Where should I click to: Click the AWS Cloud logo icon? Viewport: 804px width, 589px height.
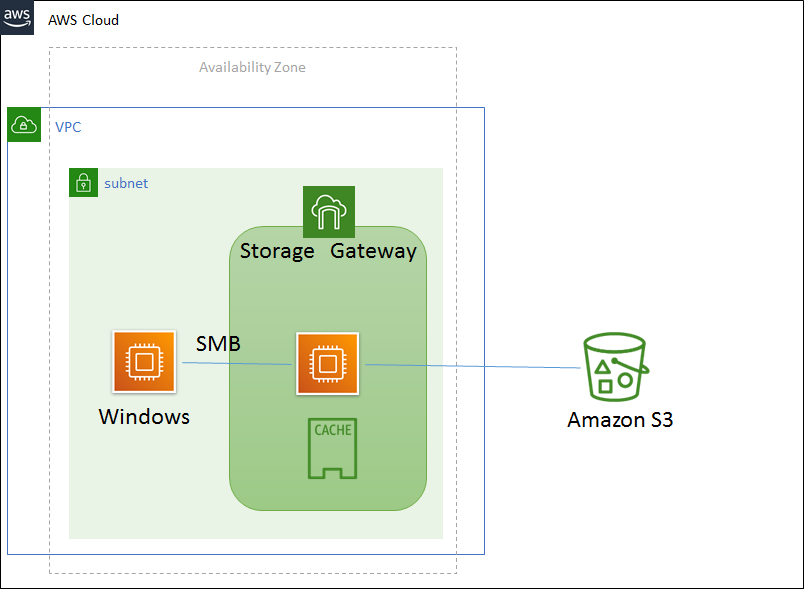pos(16,18)
